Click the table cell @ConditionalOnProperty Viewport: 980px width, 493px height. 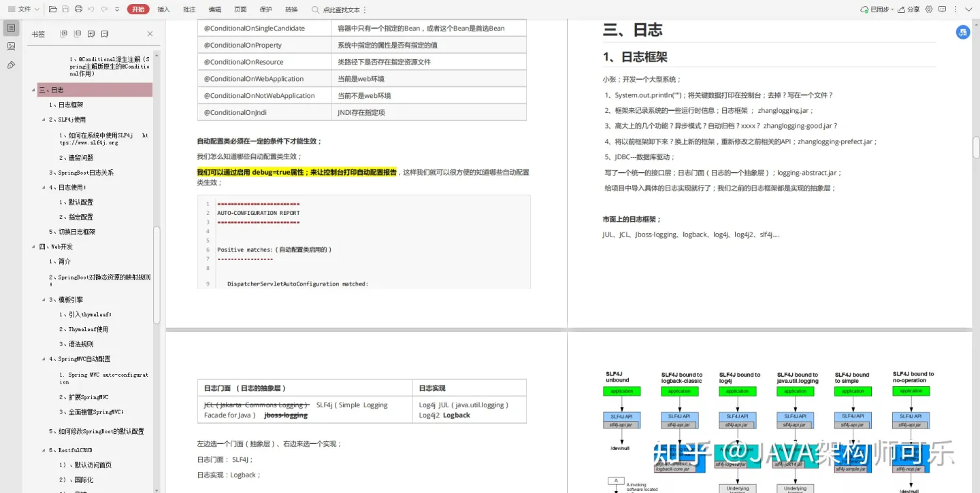point(264,45)
